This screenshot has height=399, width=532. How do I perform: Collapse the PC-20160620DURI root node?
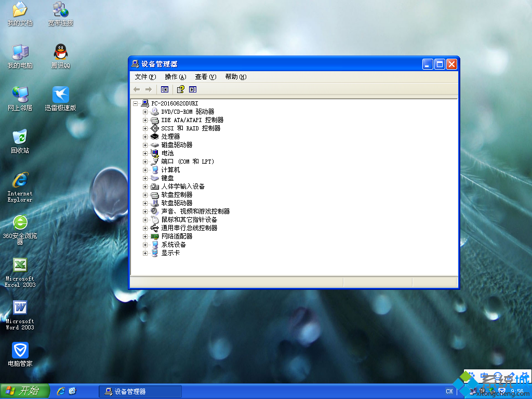136,103
